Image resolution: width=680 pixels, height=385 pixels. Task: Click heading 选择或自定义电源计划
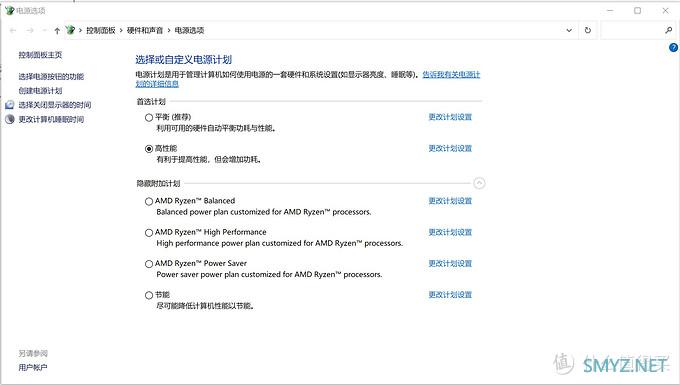tap(183, 59)
